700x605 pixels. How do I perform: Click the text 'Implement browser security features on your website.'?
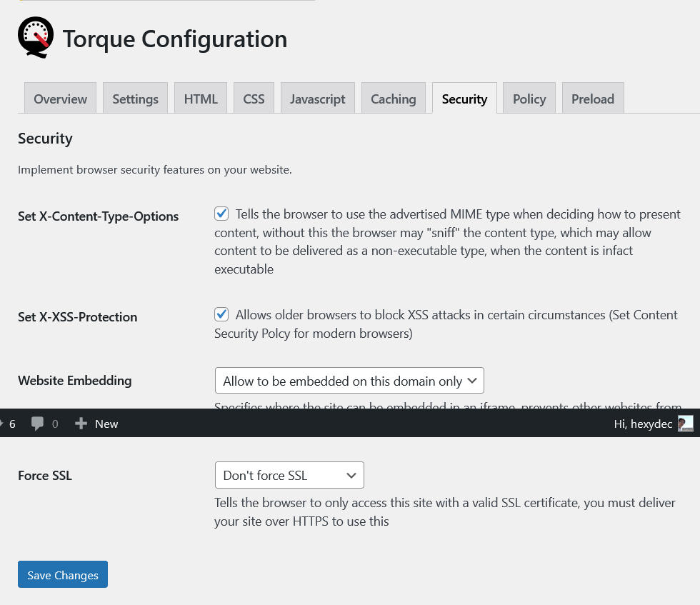pyautogui.click(x=155, y=170)
